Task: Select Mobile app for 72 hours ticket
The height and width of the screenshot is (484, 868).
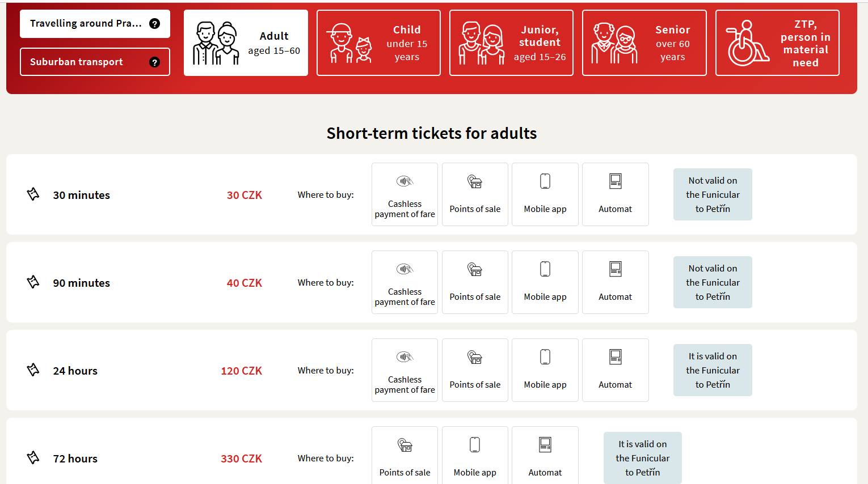Action: tap(475, 457)
